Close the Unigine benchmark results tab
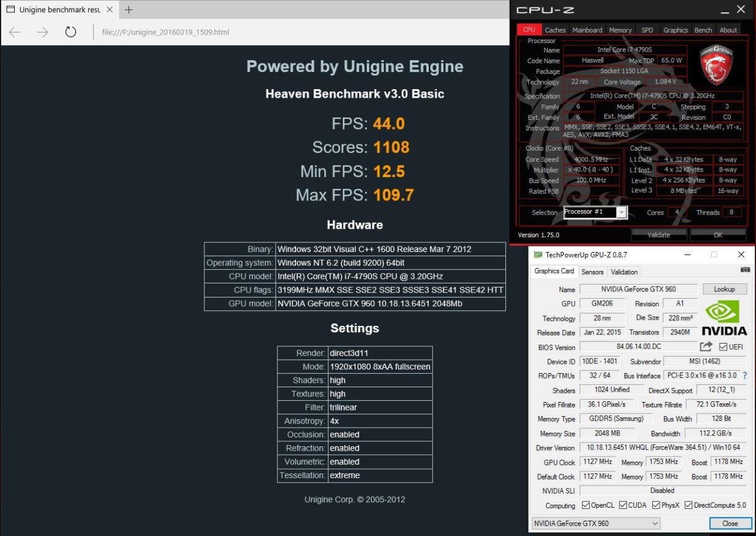Screen dimensions: 756x536 click(x=109, y=10)
